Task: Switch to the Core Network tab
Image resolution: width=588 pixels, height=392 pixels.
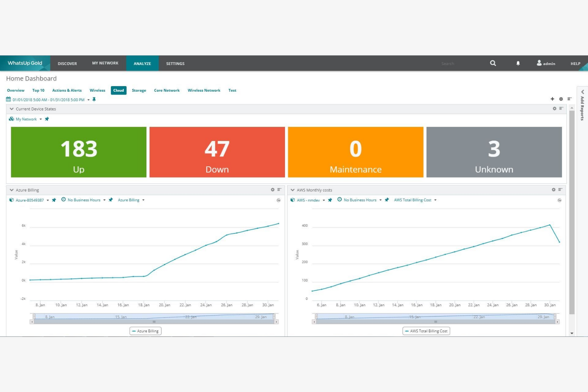Action: point(166,90)
